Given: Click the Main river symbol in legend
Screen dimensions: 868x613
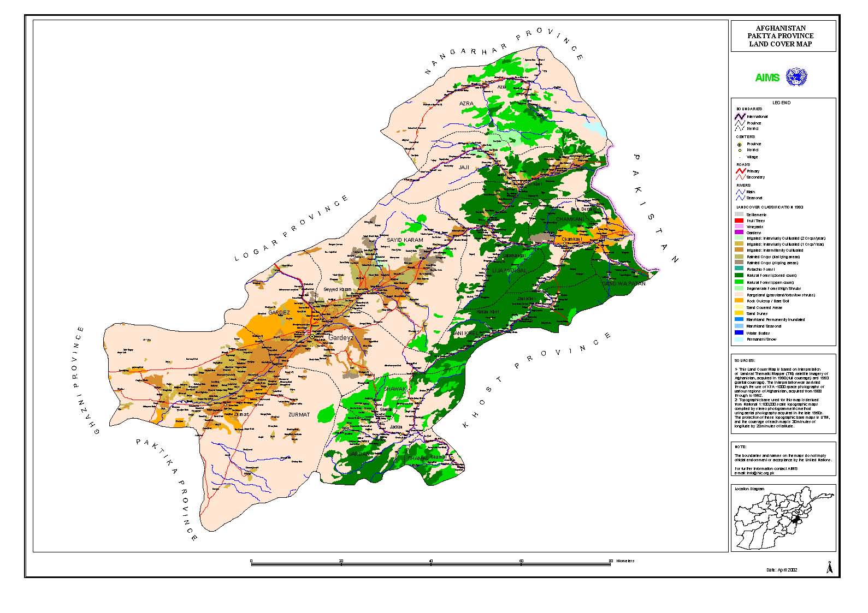Looking at the screenshot, I should click(x=740, y=192).
